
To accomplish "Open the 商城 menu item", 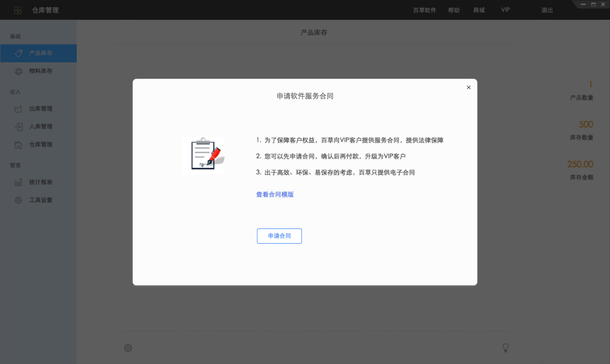I will click(x=479, y=10).
